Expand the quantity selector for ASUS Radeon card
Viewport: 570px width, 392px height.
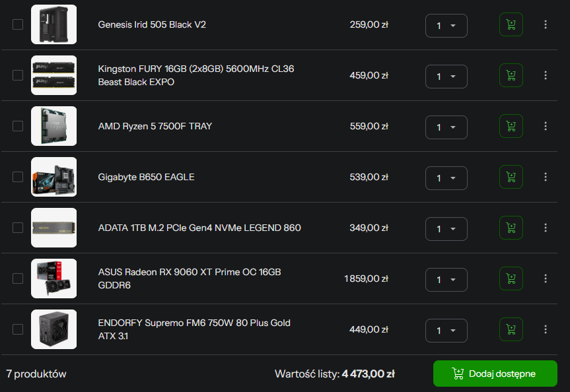tap(446, 278)
